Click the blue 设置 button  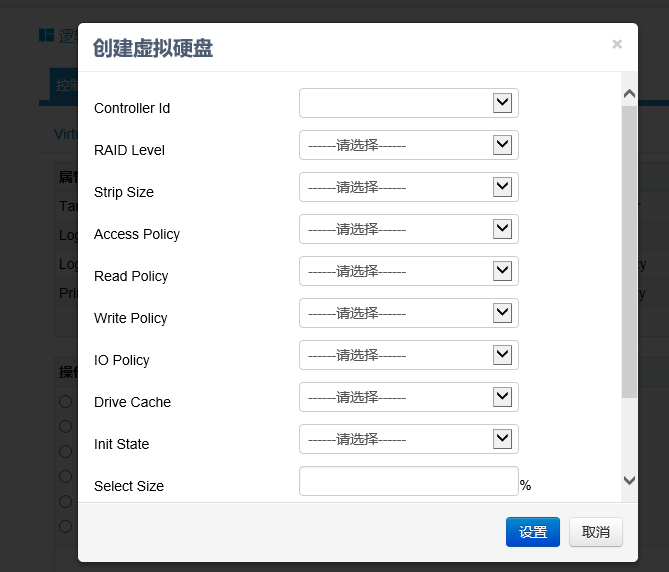click(x=533, y=532)
